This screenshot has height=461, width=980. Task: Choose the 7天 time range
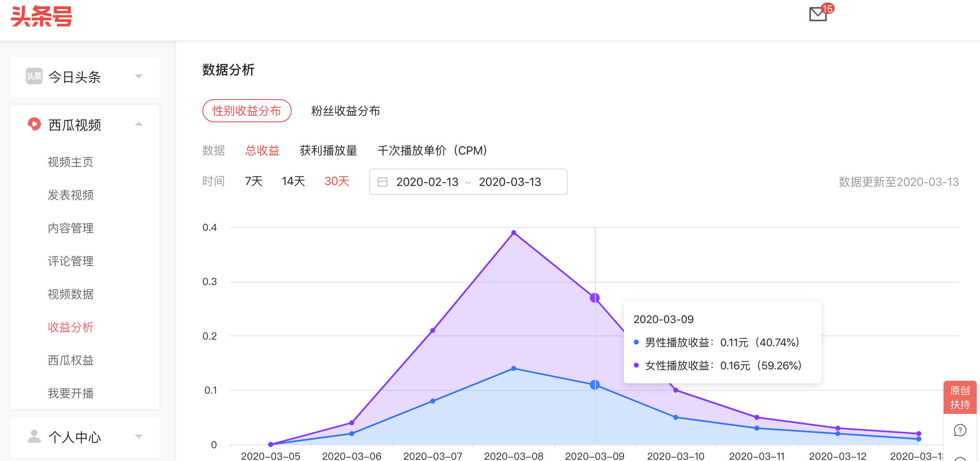click(x=254, y=181)
